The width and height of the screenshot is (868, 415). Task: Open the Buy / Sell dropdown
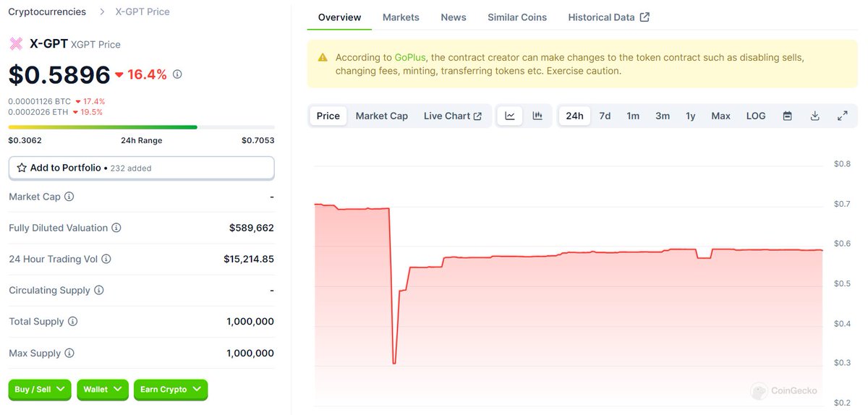40,390
